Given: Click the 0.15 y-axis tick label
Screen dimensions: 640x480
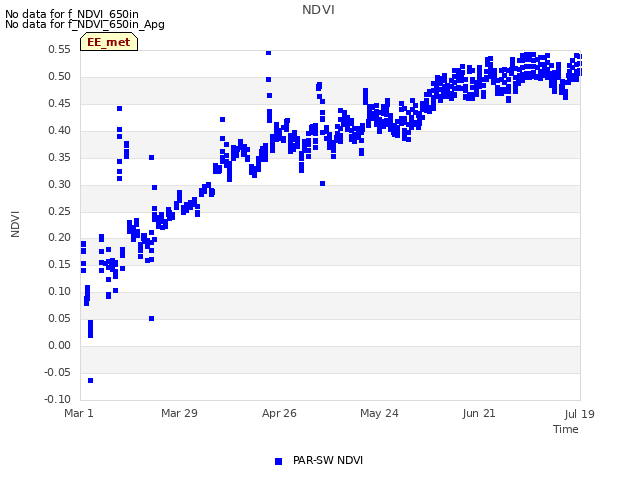Looking at the screenshot, I should (x=59, y=264).
